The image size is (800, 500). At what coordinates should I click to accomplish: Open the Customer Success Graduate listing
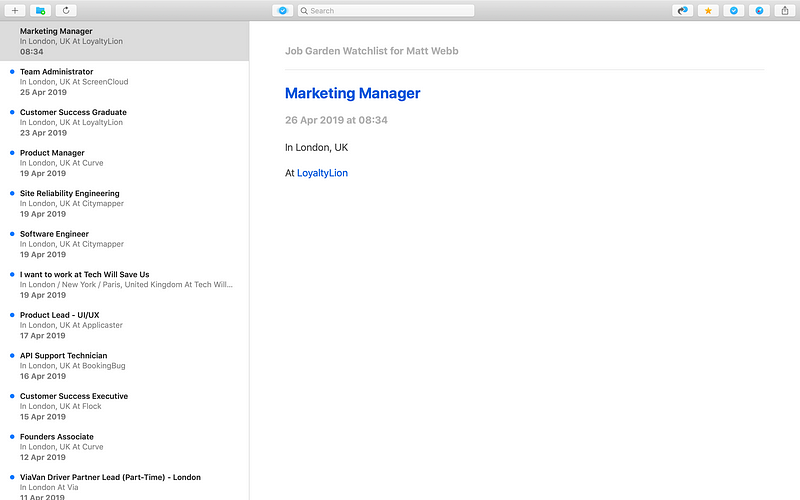coord(124,122)
